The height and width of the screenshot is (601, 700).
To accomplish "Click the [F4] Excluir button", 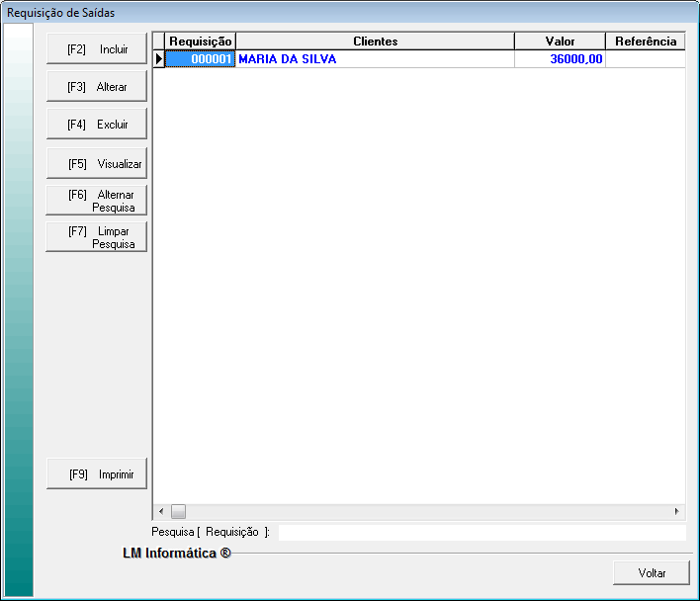I will (96, 125).
